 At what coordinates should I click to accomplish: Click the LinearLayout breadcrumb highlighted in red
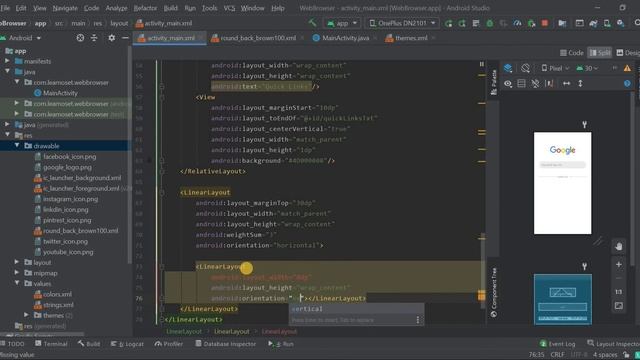(279, 332)
